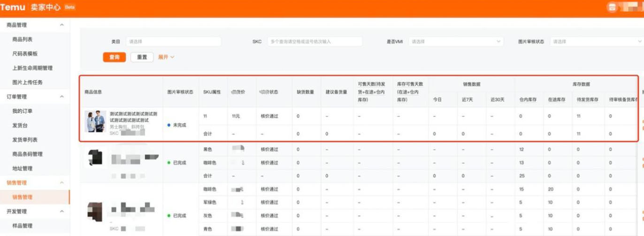Open 样品管理 in the sidebar

tap(23, 226)
